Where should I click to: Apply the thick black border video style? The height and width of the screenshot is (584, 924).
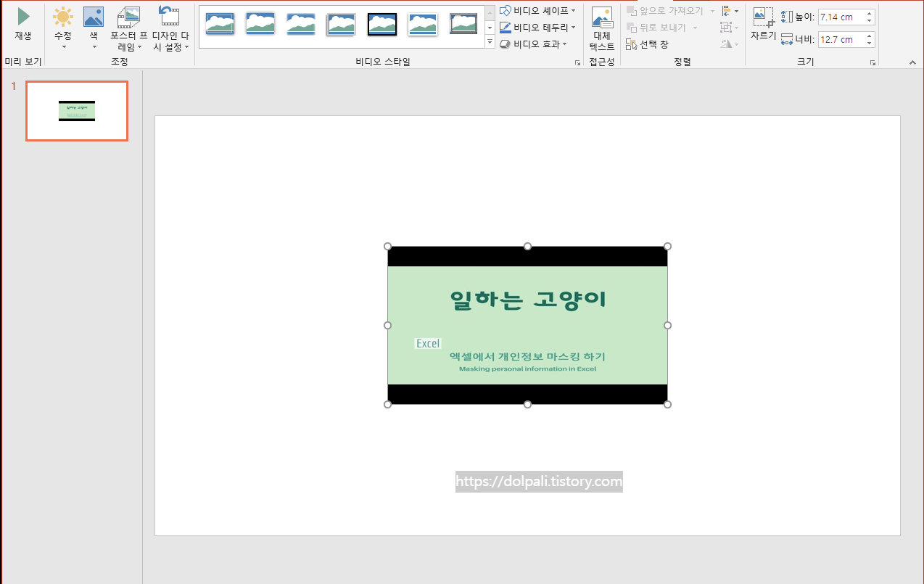382,25
